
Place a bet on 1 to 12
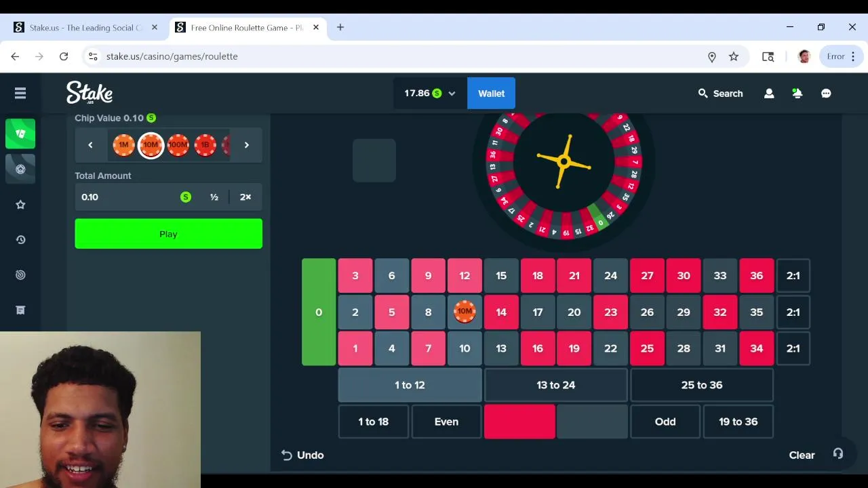pyautogui.click(x=410, y=385)
